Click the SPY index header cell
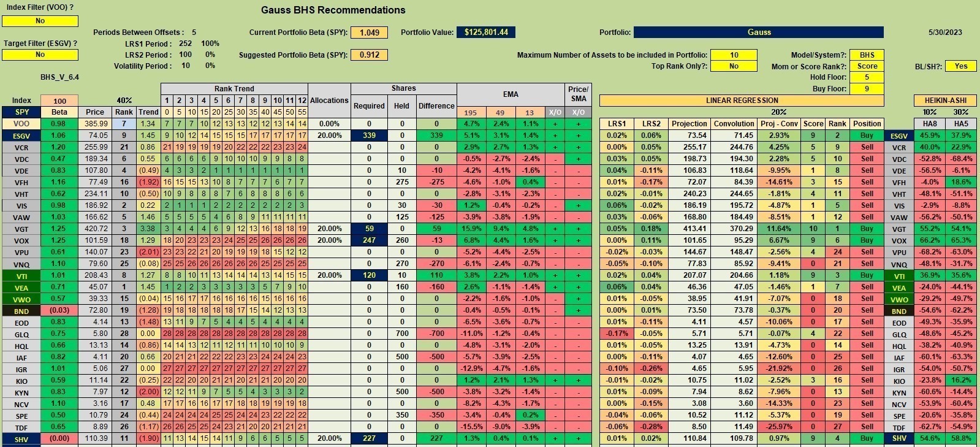The height and width of the screenshot is (447, 980). pyautogui.click(x=21, y=112)
